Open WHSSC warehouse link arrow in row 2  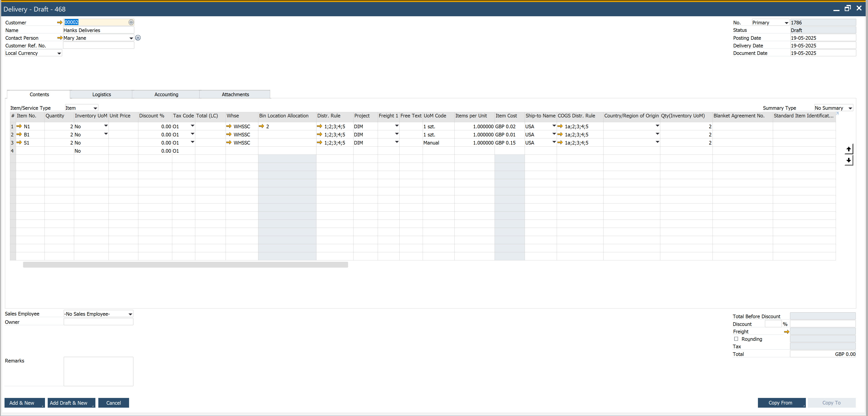(229, 134)
